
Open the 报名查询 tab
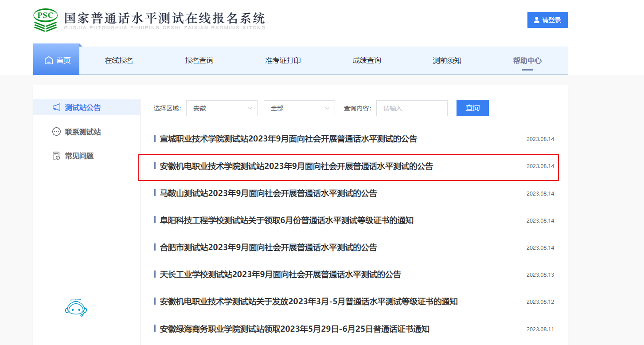[199, 60]
